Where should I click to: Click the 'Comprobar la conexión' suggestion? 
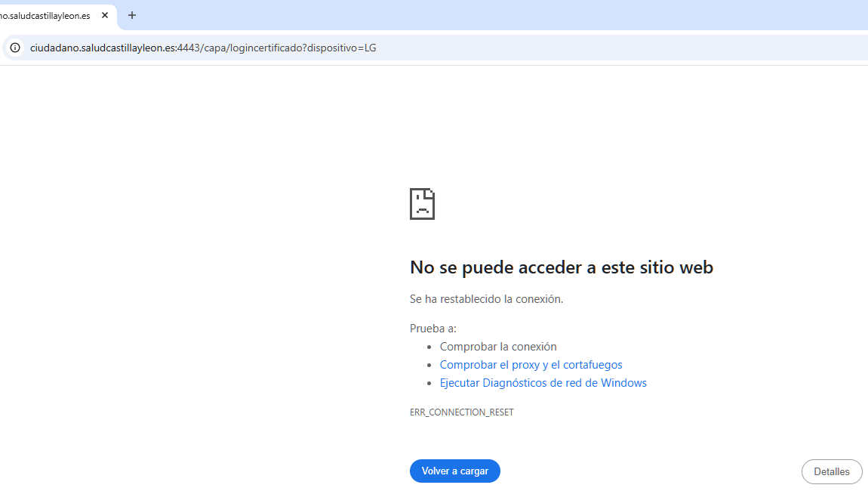coord(498,347)
